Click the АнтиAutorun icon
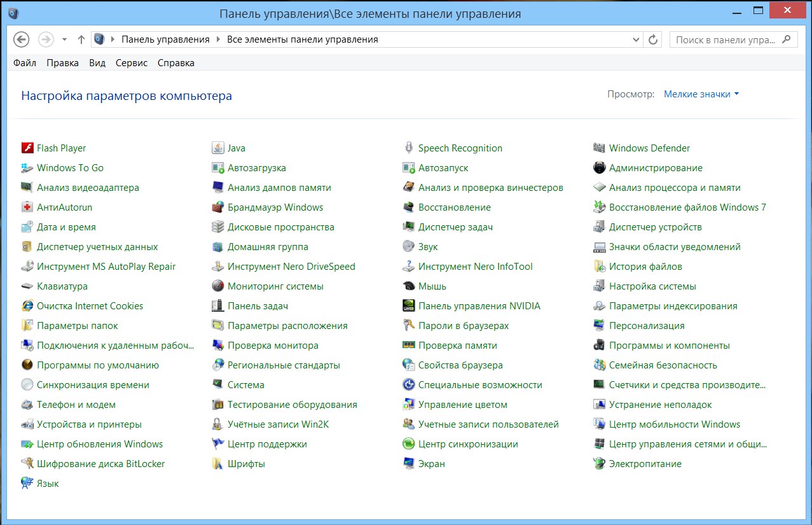The image size is (812, 525). (x=27, y=207)
